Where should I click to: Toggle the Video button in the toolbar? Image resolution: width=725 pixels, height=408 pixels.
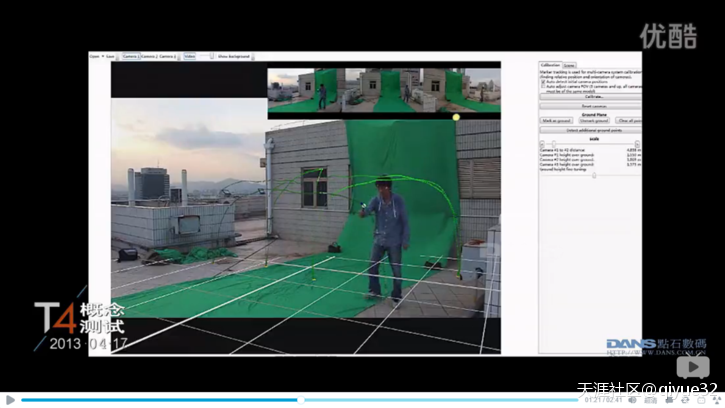(x=190, y=57)
